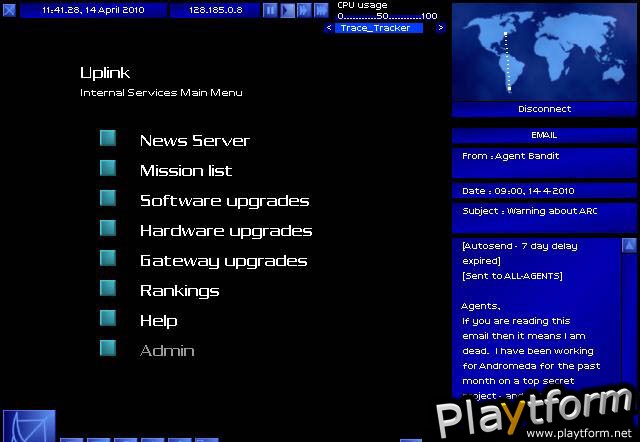Click the square bullet beside Help
Image resolution: width=640 pixels, height=442 pixels.
108,318
